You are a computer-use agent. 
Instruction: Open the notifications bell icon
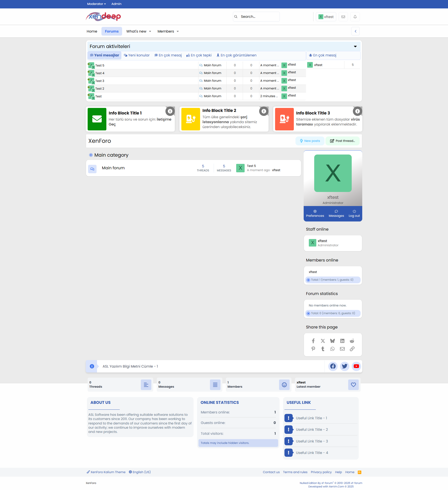pyautogui.click(x=355, y=17)
